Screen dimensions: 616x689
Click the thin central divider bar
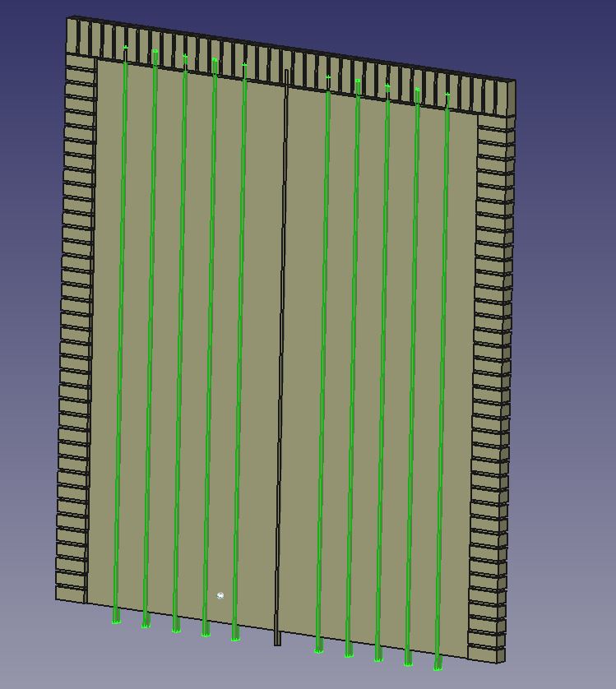tap(283, 354)
